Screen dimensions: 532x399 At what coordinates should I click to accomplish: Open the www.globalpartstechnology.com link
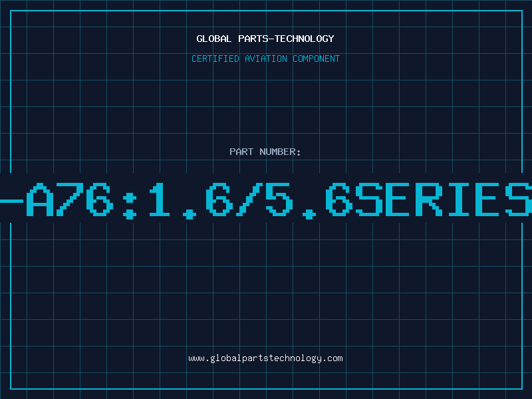coord(265,358)
